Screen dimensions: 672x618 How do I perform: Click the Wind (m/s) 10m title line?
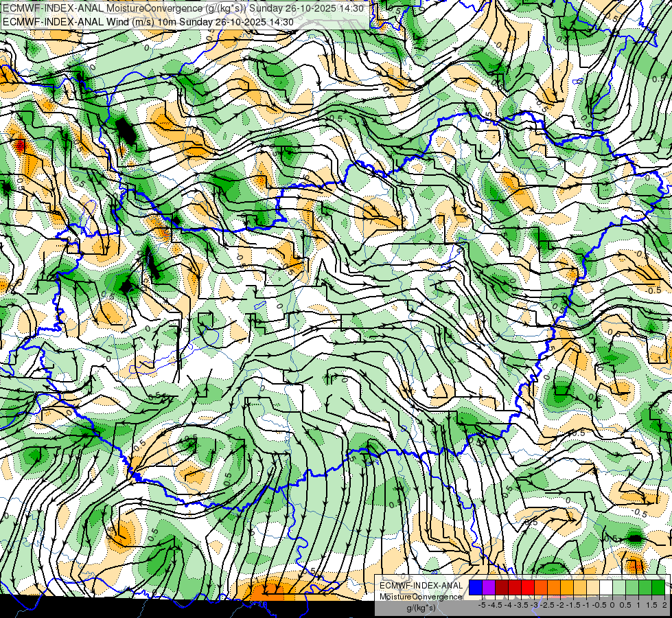148,22
